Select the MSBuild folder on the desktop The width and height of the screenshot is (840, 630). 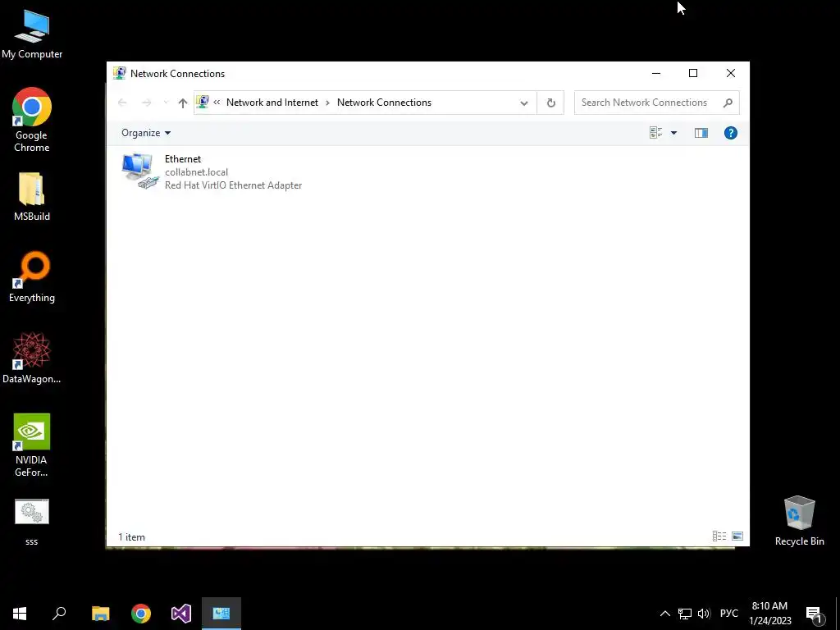(x=32, y=197)
